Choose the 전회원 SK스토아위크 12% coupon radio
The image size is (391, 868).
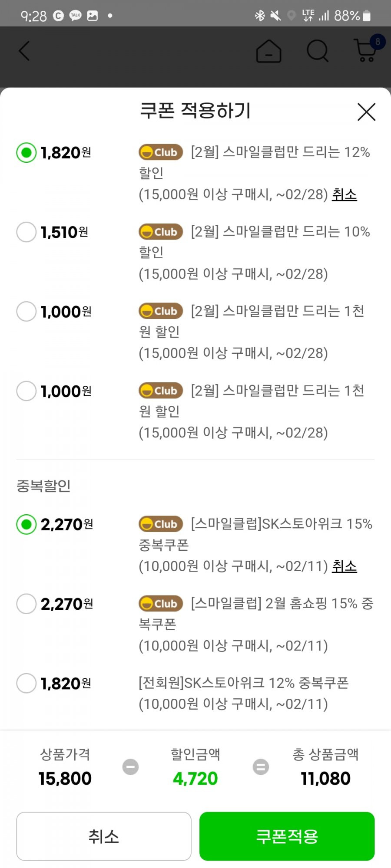pyautogui.click(x=26, y=683)
